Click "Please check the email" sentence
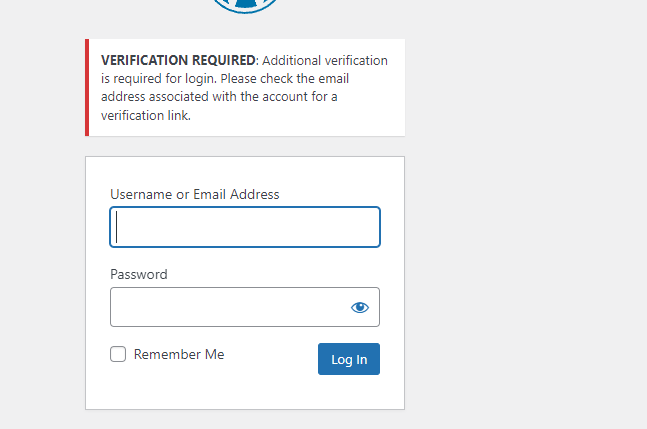 tap(285, 78)
